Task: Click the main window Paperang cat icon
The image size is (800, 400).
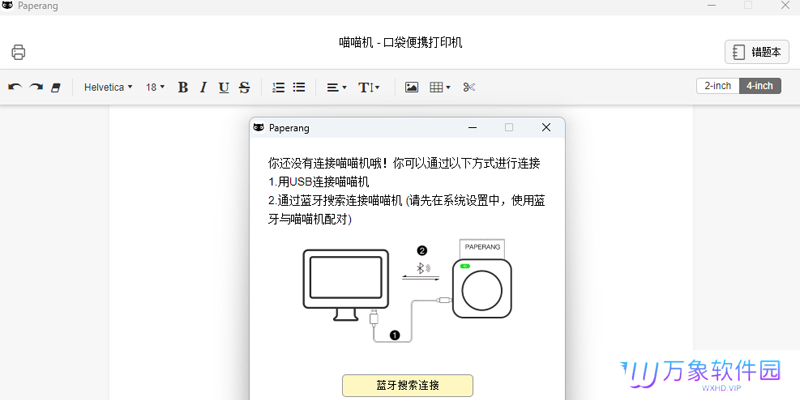Action: coord(8,6)
